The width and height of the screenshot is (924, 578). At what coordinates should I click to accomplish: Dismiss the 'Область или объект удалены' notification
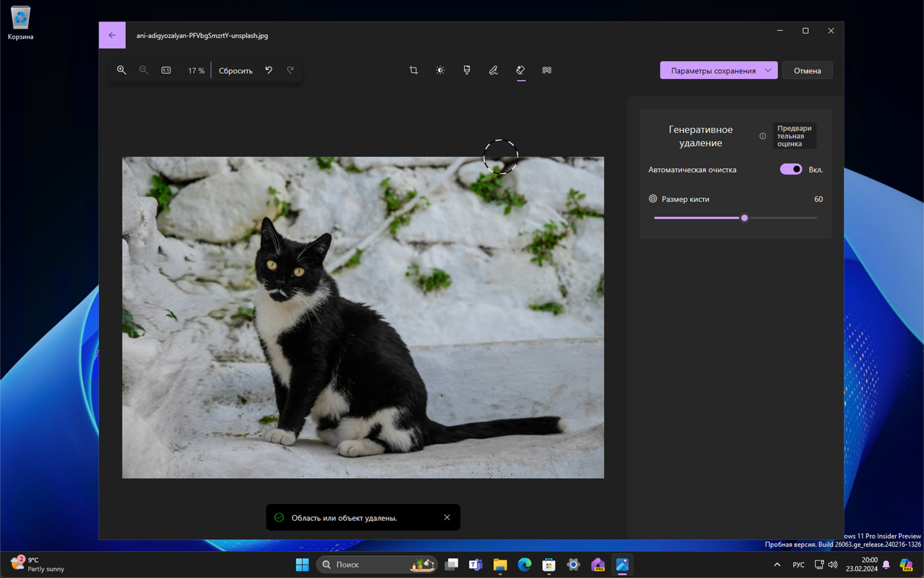pos(447,518)
